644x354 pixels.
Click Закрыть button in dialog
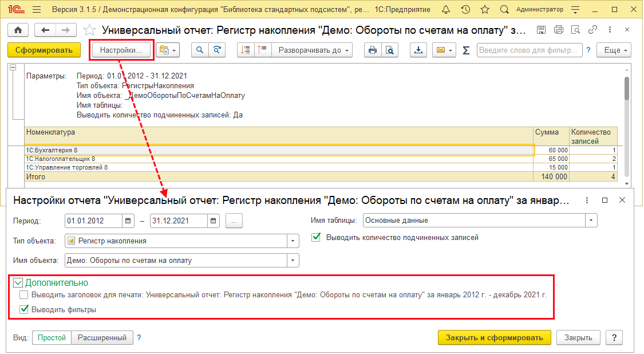tap(578, 337)
